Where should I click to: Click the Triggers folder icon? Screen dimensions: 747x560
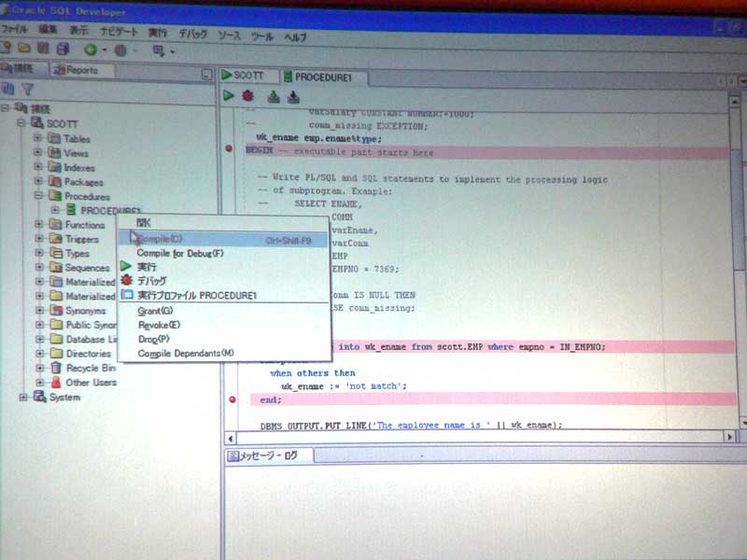coord(56,238)
